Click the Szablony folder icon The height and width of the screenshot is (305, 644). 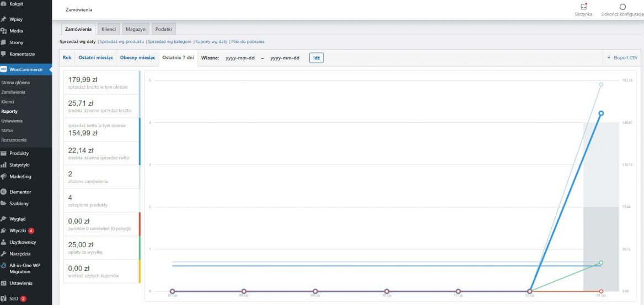click(x=3, y=203)
